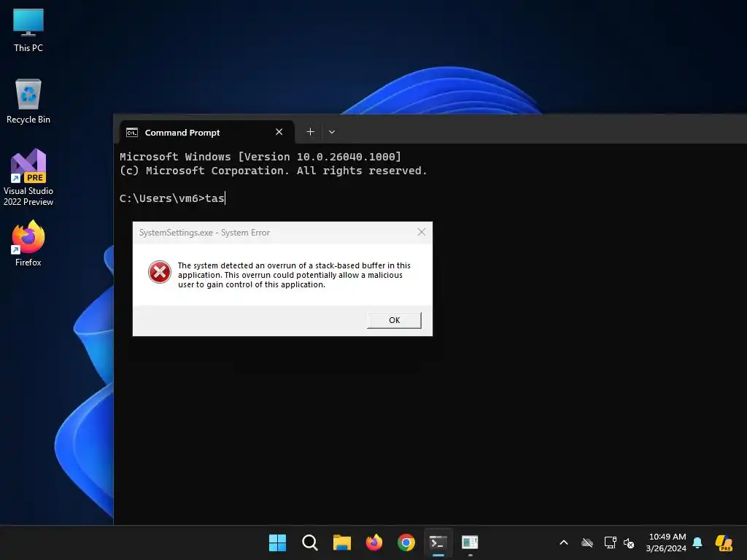The width and height of the screenshot is (747, 560).
Task: Click the error message text in dialog
Action: coord(294,275)
